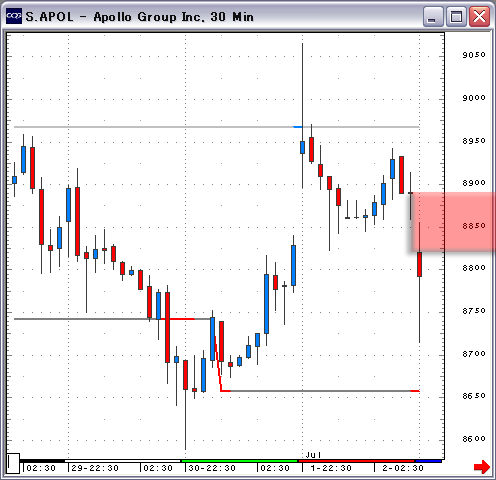This screenshot has height=480, width=496.
Task: Select the white session bar on time axis
Action: click(x=123, y=461)
